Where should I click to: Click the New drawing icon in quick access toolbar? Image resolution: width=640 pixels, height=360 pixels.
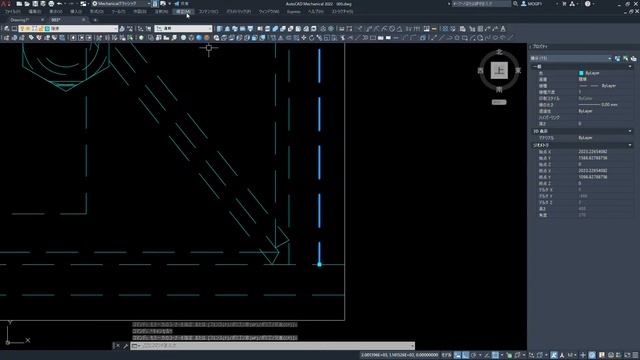click(19, 4)
